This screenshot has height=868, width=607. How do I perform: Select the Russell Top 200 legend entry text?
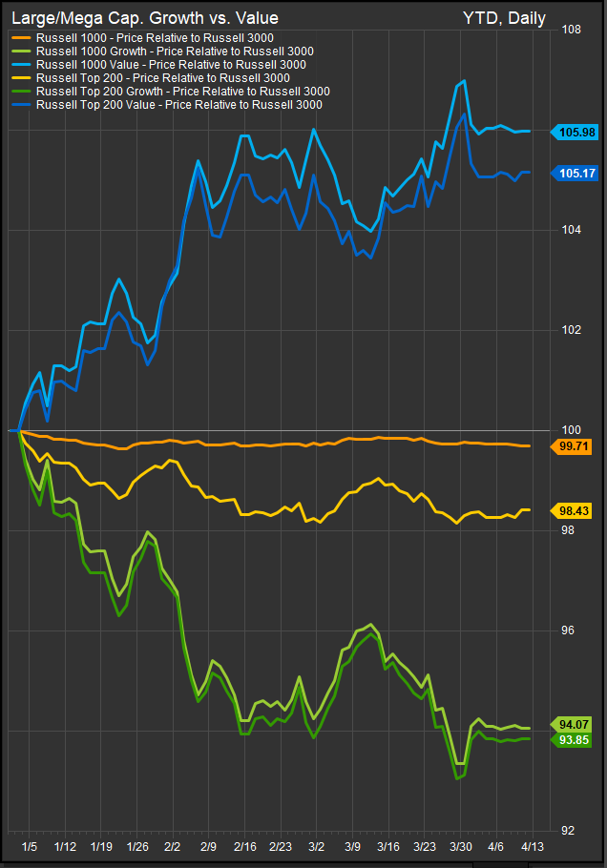click(x=163, y=78)
